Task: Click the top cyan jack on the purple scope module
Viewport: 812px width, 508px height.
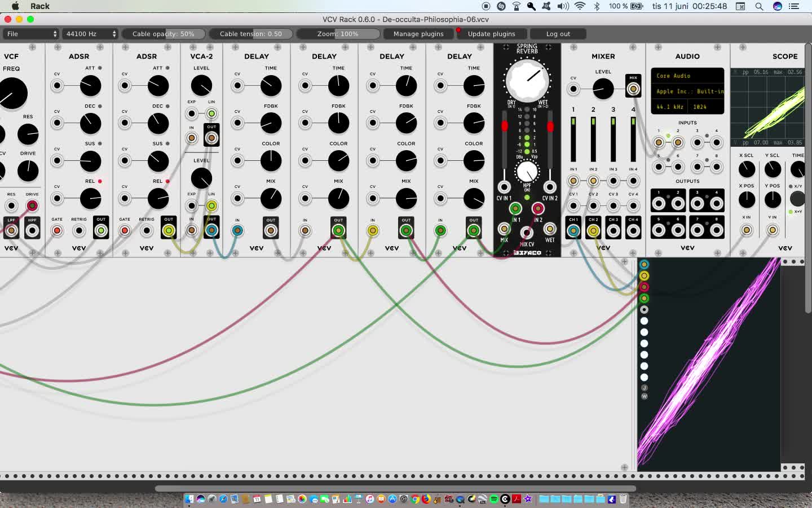Action: [x=644, y=264]
